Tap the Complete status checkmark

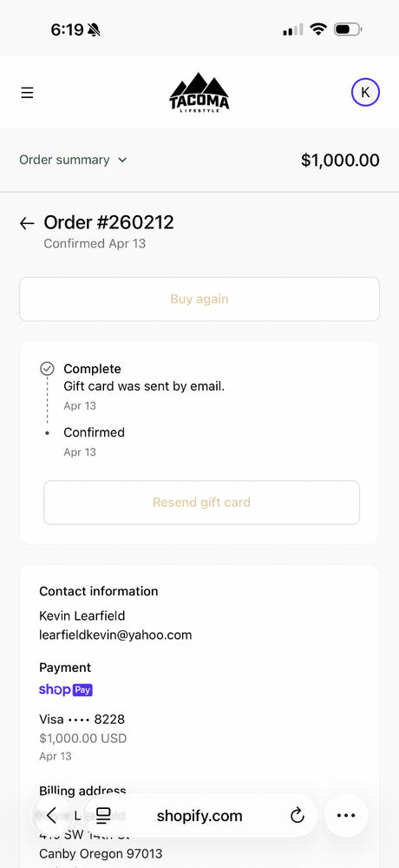(x=48, y=368)
